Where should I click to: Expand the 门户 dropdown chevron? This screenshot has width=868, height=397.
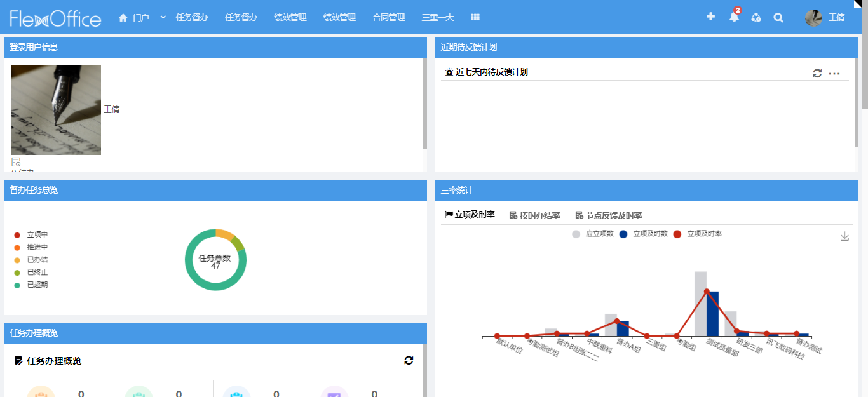tap(163, 17)
